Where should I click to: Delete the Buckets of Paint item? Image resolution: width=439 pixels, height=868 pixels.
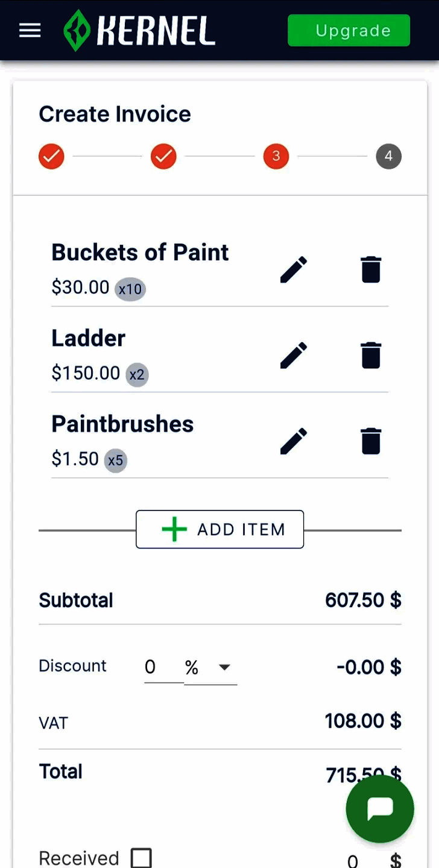(371, 269)
